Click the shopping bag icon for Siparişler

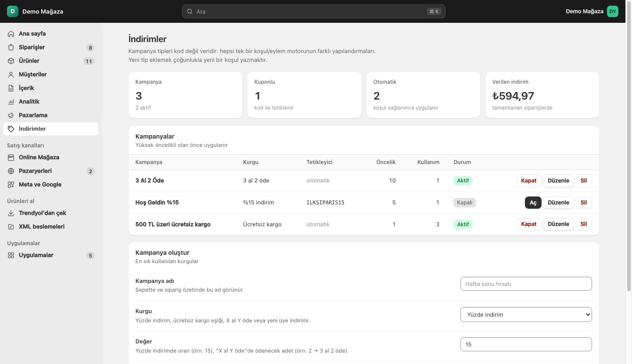11,47
